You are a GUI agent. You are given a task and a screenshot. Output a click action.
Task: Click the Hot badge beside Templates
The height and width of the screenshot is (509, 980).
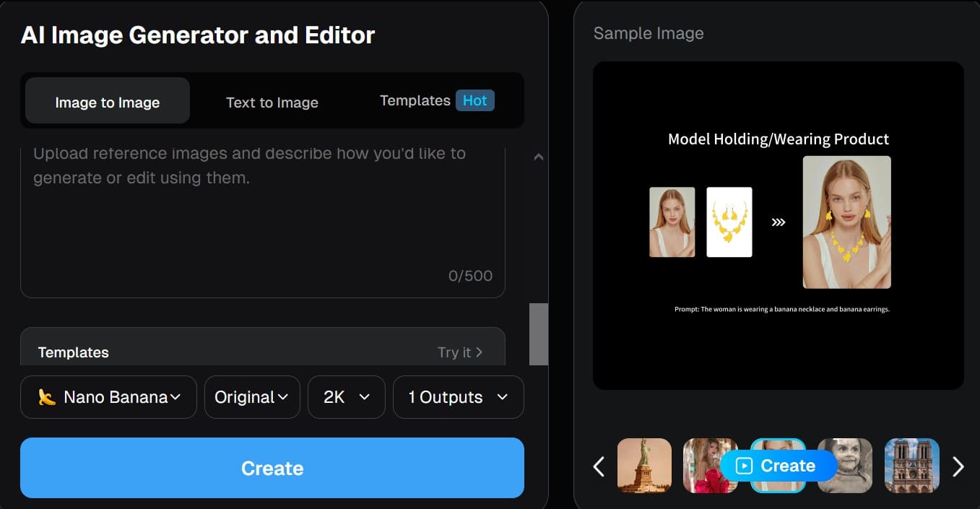[474, 100]
